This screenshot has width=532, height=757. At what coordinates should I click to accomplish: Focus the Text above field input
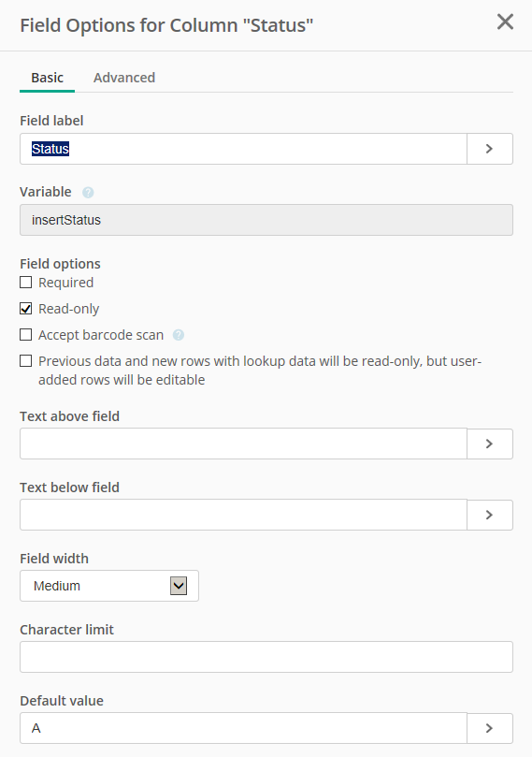[244, 444]
